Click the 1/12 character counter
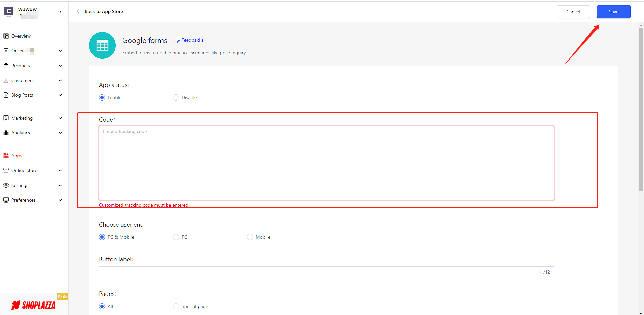This screenshot has height=315, width=644. point(545,272)
